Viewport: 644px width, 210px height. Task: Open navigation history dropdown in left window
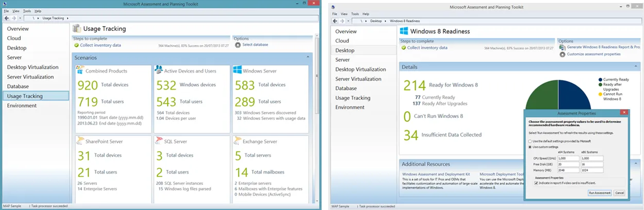20,17
